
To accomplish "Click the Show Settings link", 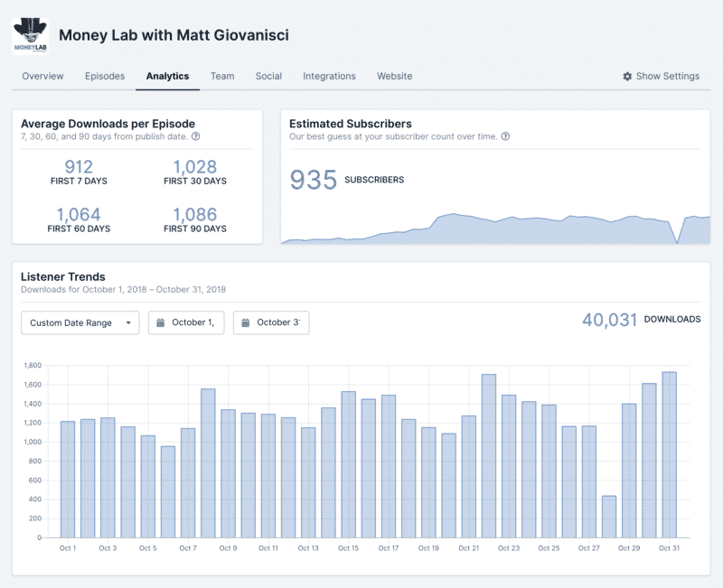I will 662,76.
